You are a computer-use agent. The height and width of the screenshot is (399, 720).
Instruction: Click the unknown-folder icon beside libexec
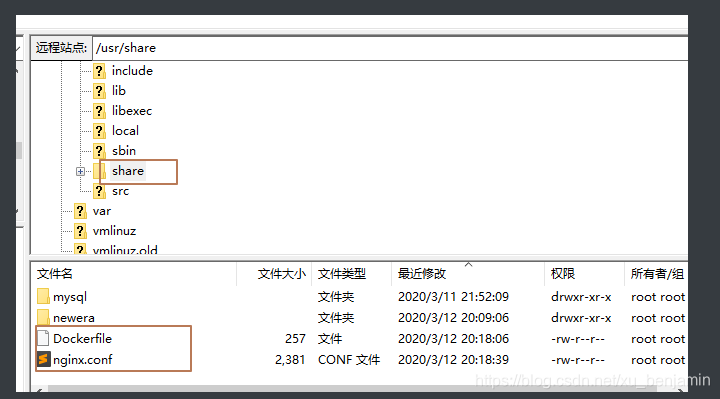pyautogui.click(x=99, y=111)
